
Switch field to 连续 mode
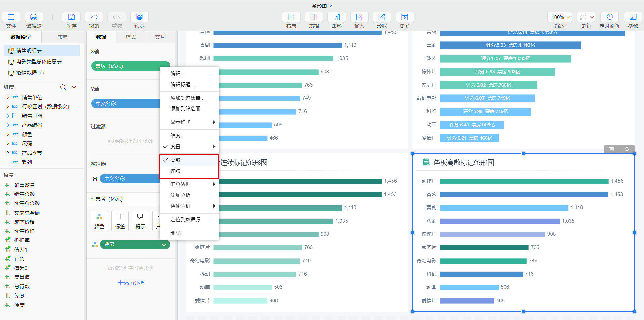click(x=175, y=171)
